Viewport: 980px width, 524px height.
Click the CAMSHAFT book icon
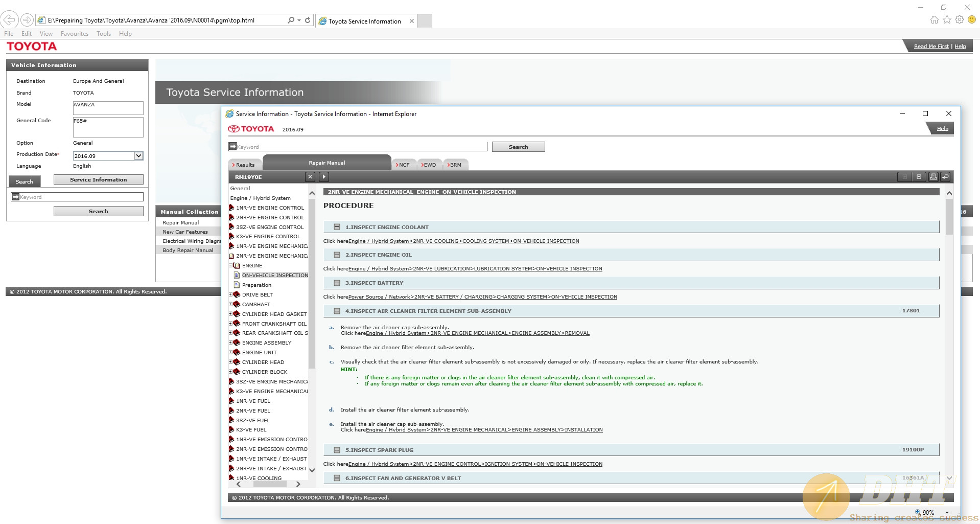tap(237, 304)
